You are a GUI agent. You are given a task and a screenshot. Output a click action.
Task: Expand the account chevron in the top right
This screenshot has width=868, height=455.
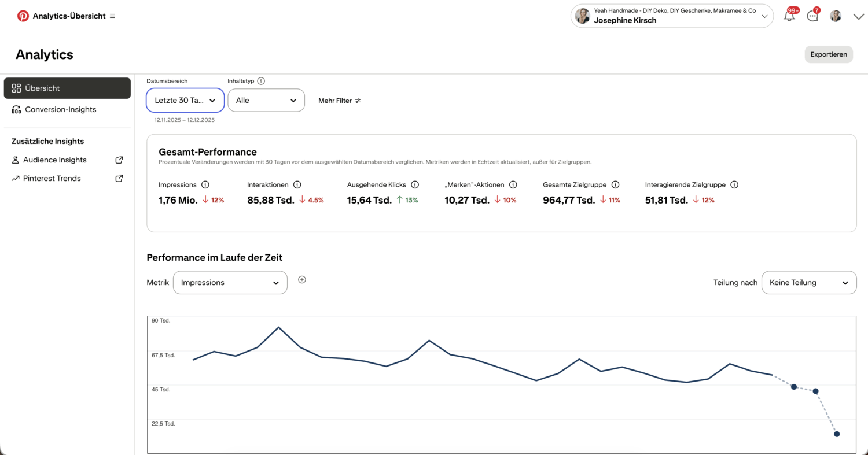click(x=858, y=17)
